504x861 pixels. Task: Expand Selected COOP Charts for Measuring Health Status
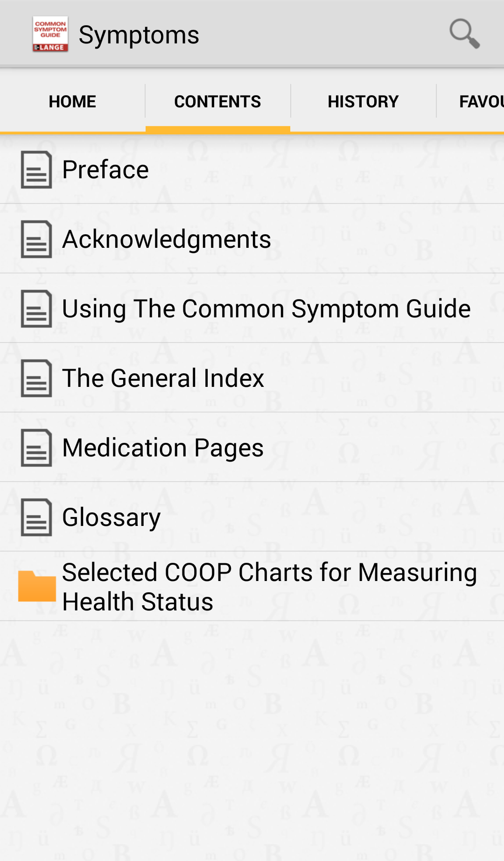(252, 586)
